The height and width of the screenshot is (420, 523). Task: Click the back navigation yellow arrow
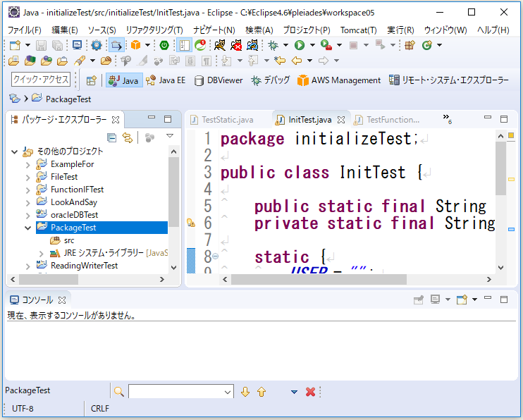(x=297, y=61)
